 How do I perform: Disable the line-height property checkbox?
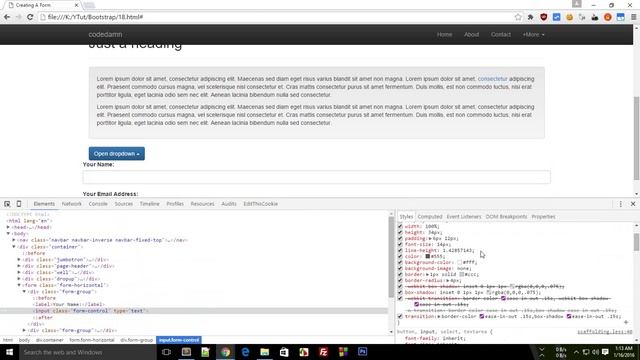(400, 250)
